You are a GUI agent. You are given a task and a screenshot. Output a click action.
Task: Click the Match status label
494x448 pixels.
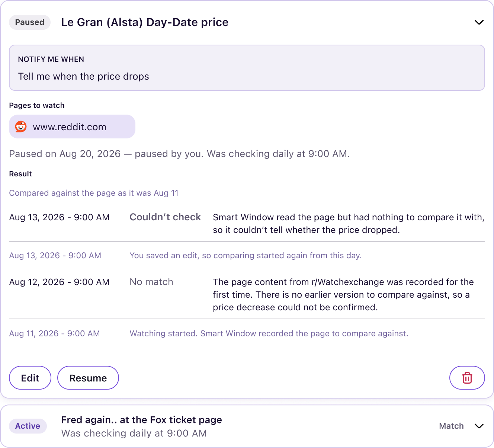pyautogui.click(x=451, y=426)
